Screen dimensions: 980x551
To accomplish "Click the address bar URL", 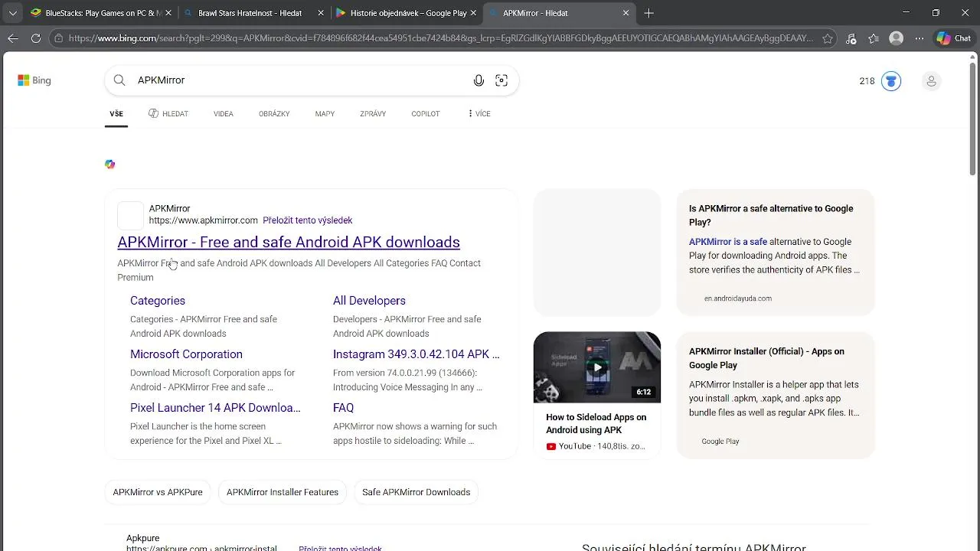I will [x=440, y=38].
